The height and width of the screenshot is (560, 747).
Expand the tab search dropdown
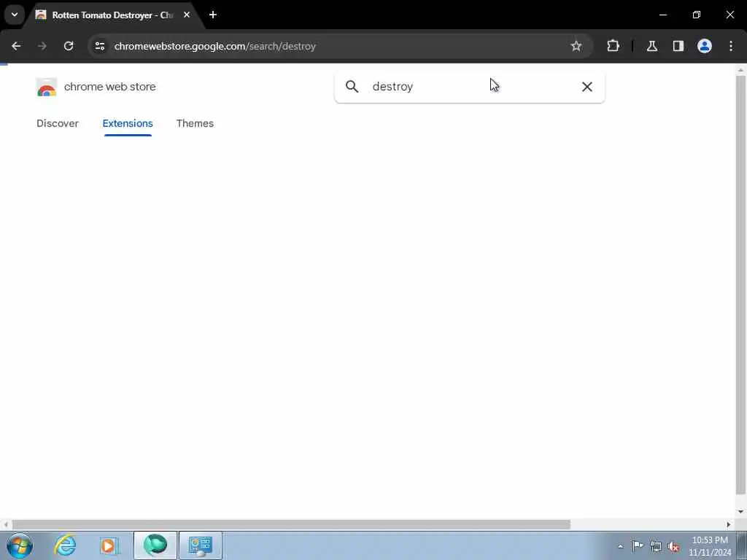[15, 15]
